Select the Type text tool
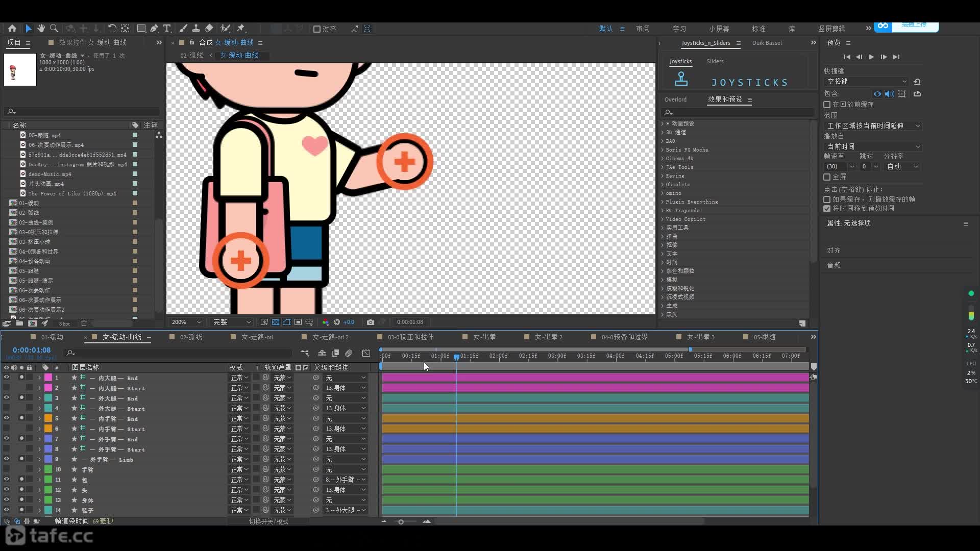This screenshot has width=980, height=551. (x=167, y=29)
